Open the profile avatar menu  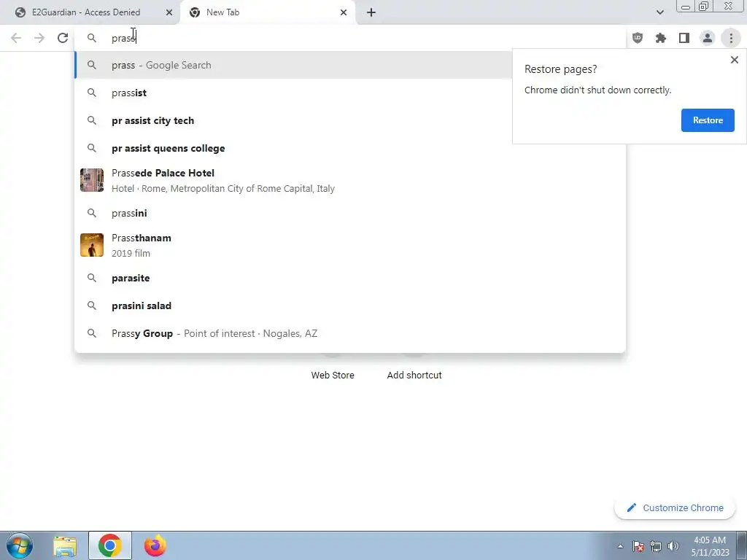click(708, 38)
